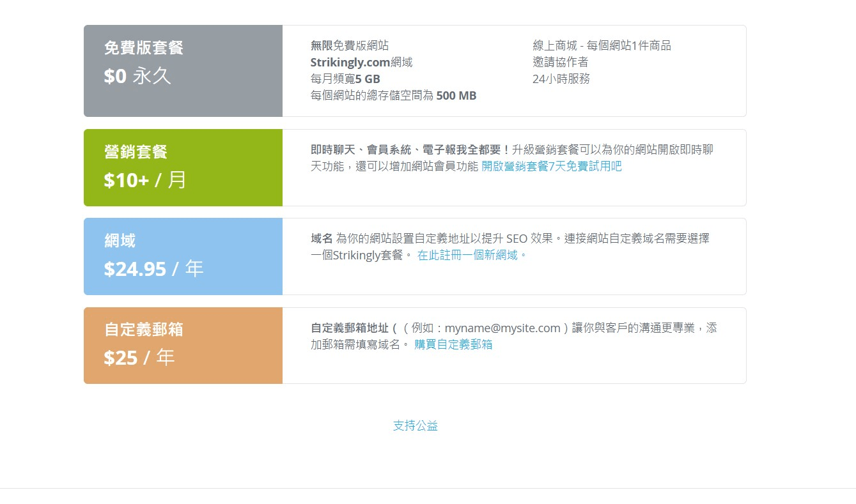Screen dimensions: 856x504
Task: Select the orange 自定義郵箱 plan card
Action: (x=183, y=346)
